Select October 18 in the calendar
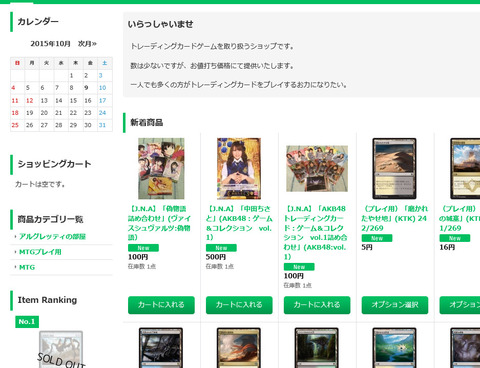The width and height of the screenshot is (480, 368). click(15, 113)
